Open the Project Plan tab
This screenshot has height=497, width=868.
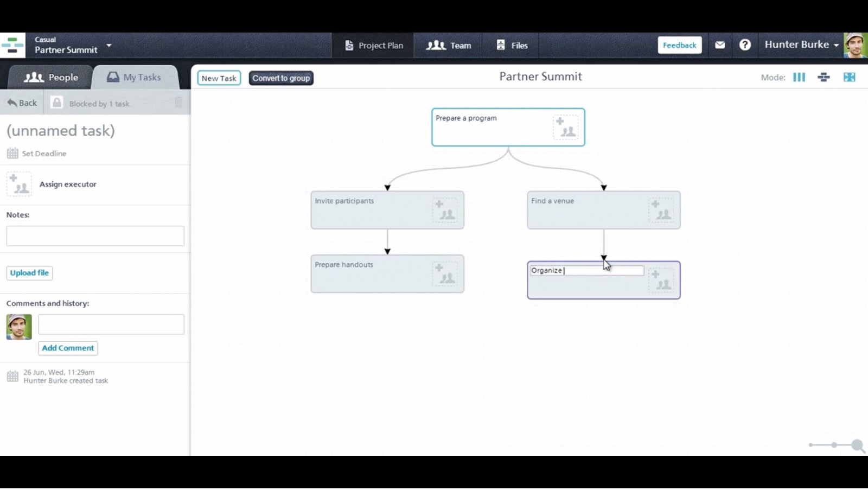coord(374,46)
